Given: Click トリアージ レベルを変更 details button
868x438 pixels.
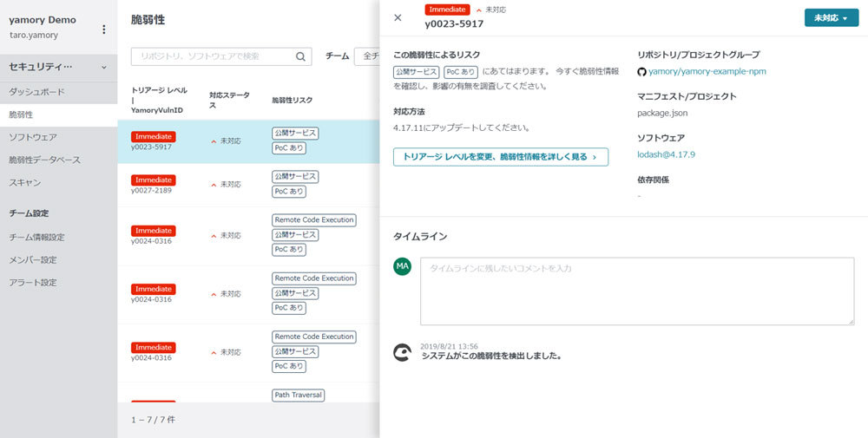Looking at the screenshot, I should [500, 157].
